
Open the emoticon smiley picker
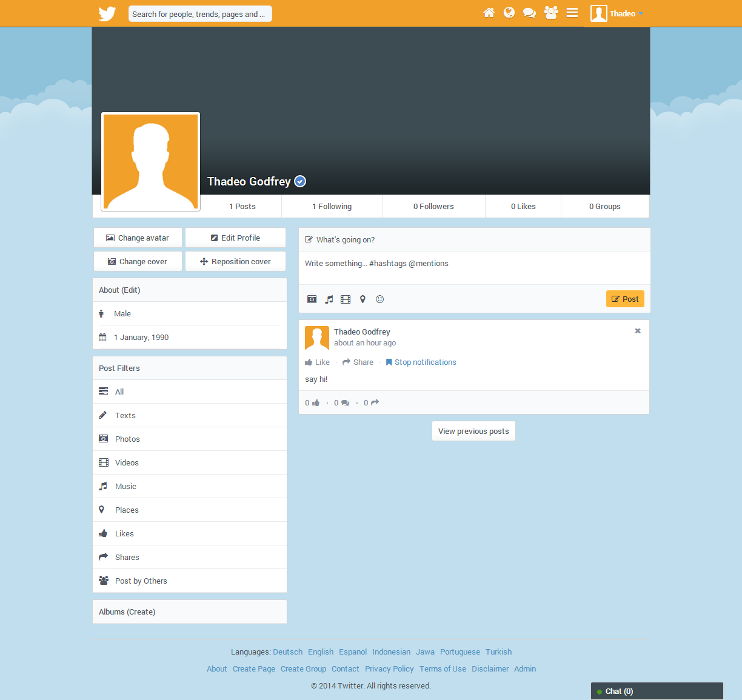(x=379, y=299)
